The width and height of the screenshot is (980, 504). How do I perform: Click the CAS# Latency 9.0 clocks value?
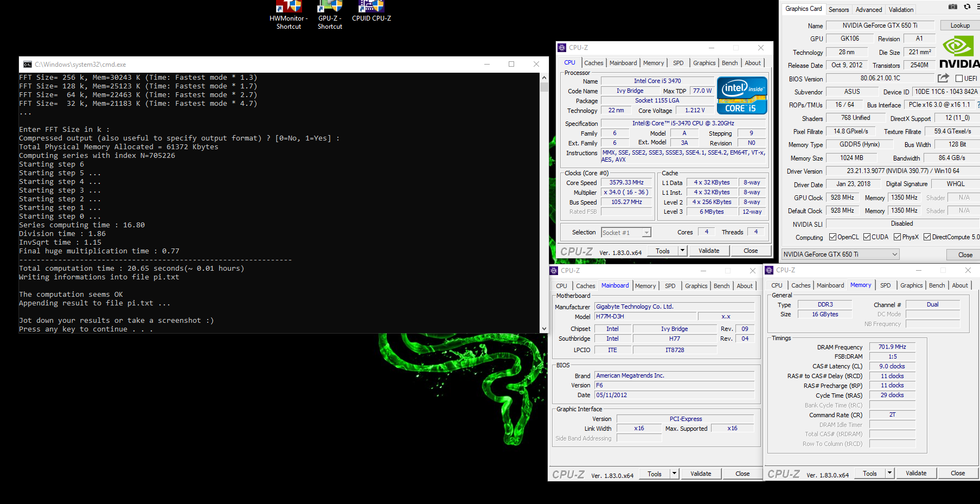[x=892, y=366]
